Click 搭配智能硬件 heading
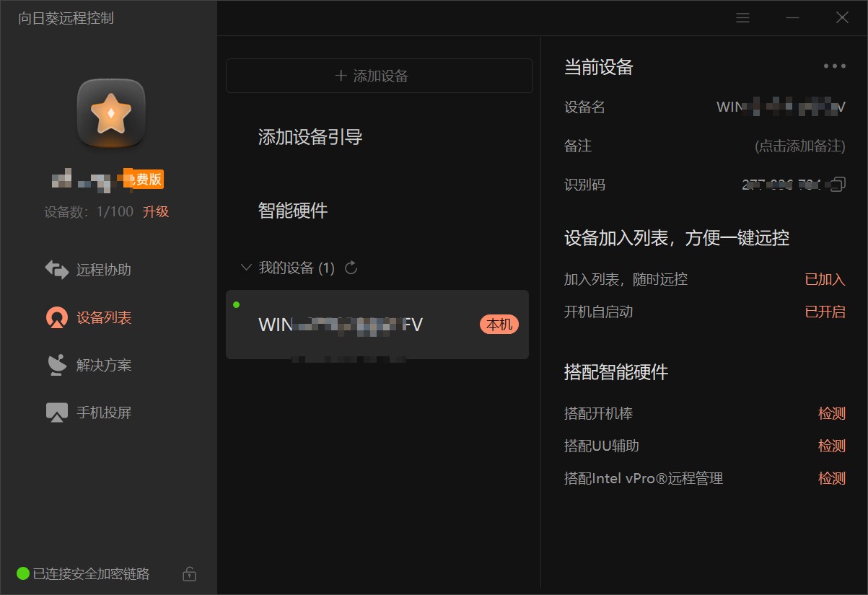Viewport: 868px width, 595px height. (x=616, y=372)
